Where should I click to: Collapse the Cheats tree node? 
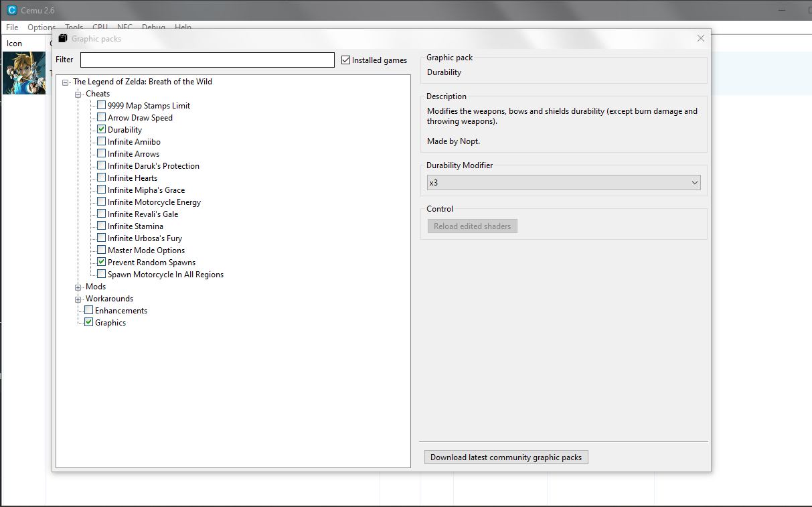(78, 94)
